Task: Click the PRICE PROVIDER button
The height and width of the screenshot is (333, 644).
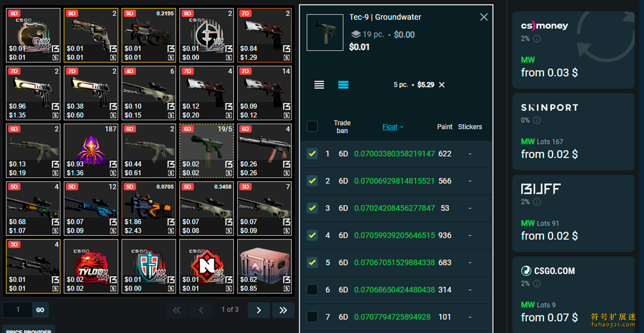Action: coord(29,329)
